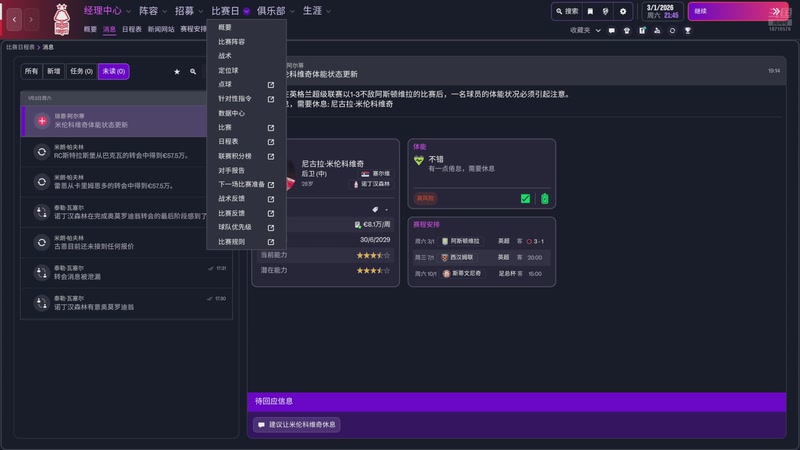Viewport: 800px width, 450px height.
Task: Click the Nottingham Forest club crest
Action: pos(62,19)
